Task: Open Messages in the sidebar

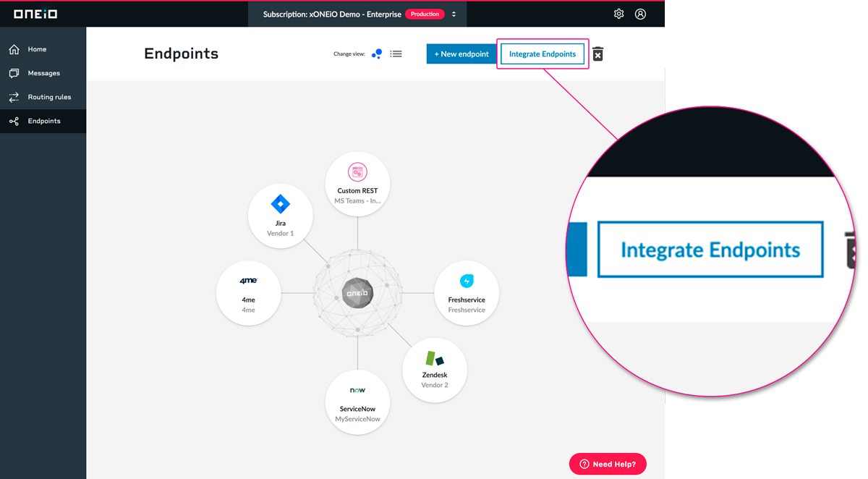Action: coord(43,73)
